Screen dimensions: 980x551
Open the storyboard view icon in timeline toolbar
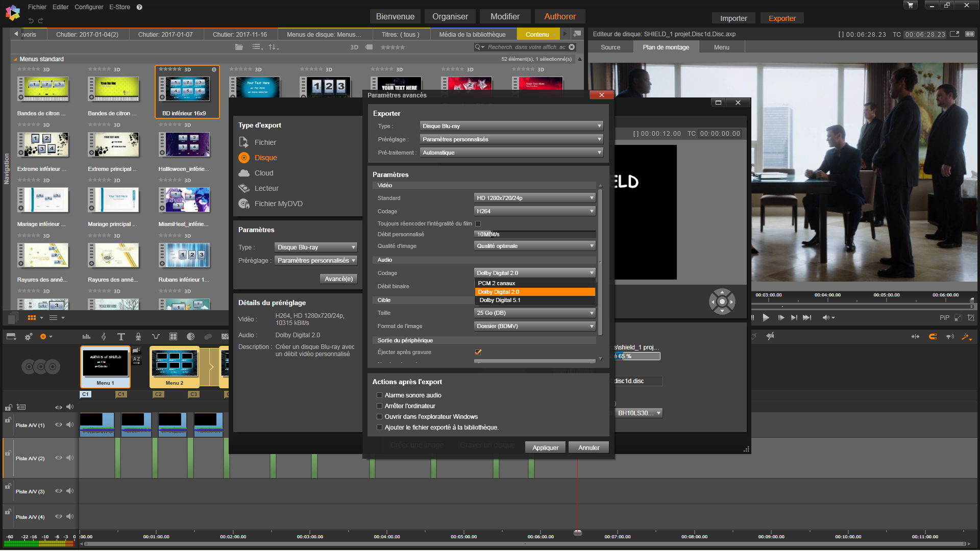pyautogui.click(x=11, y=337)
